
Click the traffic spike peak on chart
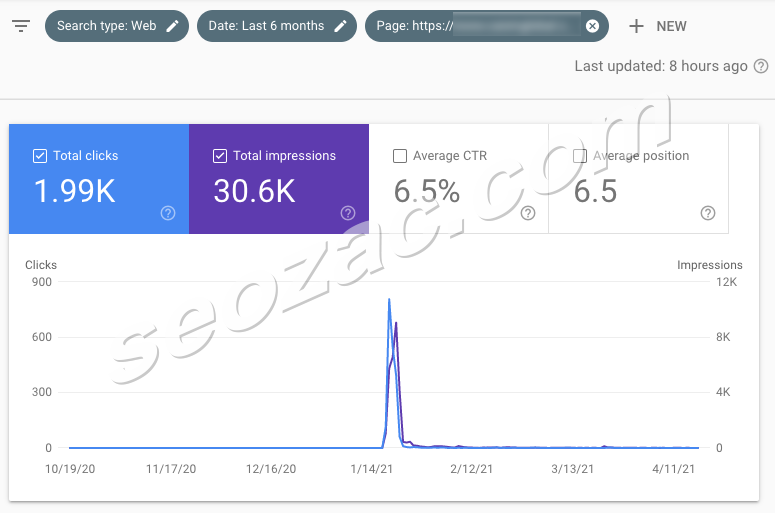pyautogui.click(x=389, y=299)
